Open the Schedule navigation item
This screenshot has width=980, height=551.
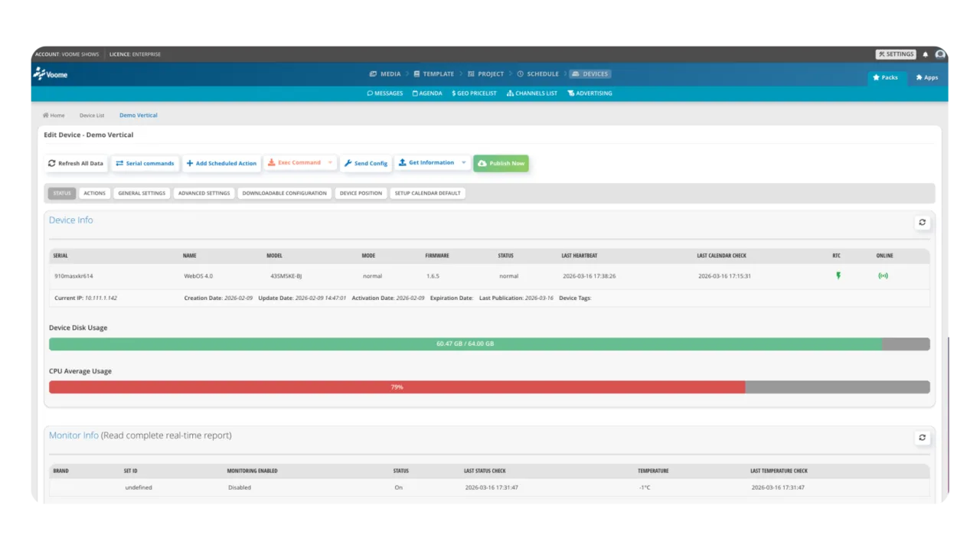537,74
